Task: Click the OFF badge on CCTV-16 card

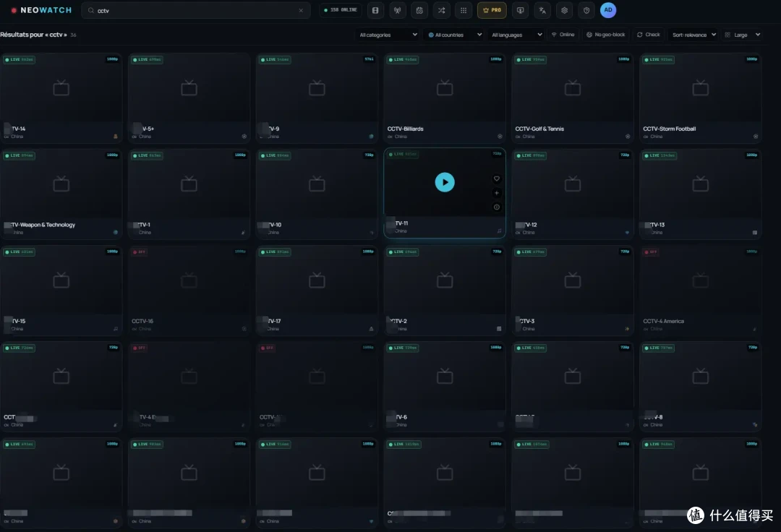Action: 140,252
